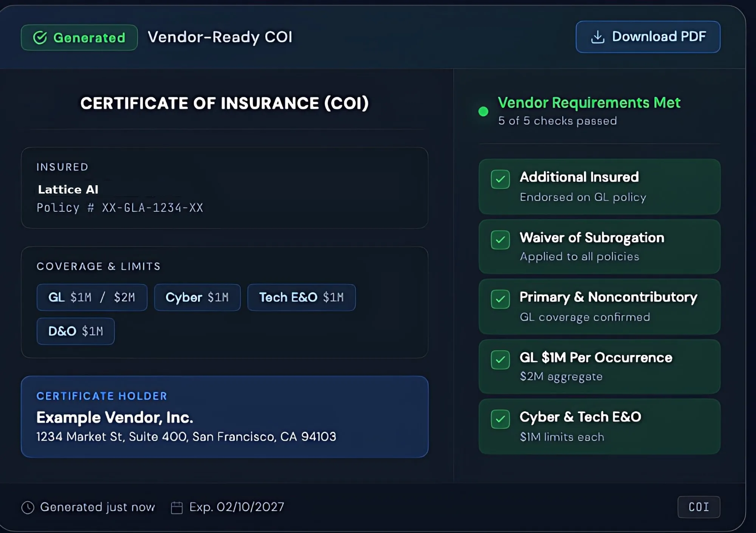The width and height of the screenshot is (756, 533).
Task: Click the download icon beside Download PDF
Action: [x=598, y=37]
